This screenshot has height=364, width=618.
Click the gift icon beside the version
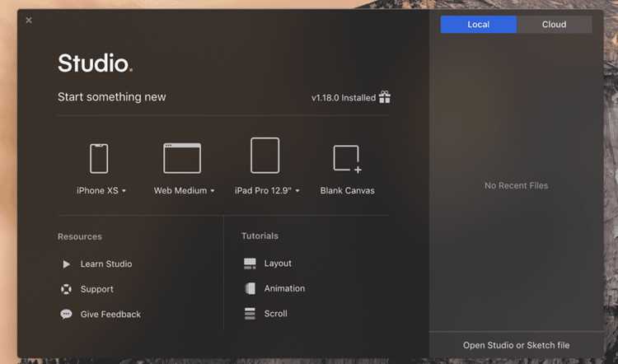[x=385, y=97]
